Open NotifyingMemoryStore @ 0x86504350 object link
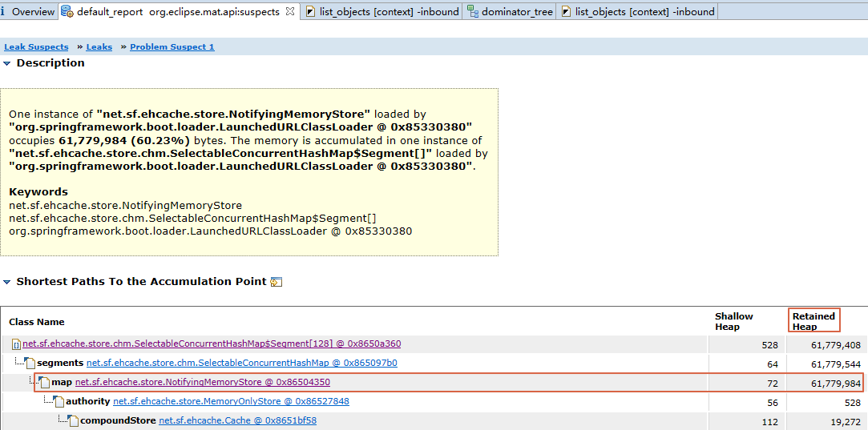 [202, 382]
